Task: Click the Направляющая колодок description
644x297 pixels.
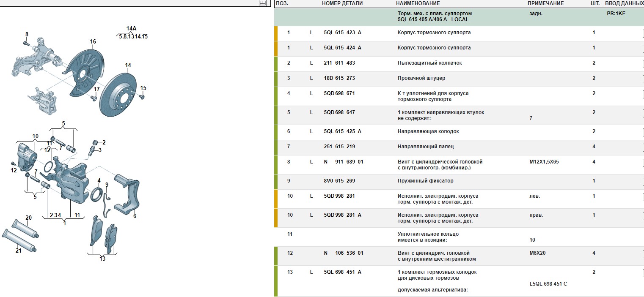Action: pos(428,131)
